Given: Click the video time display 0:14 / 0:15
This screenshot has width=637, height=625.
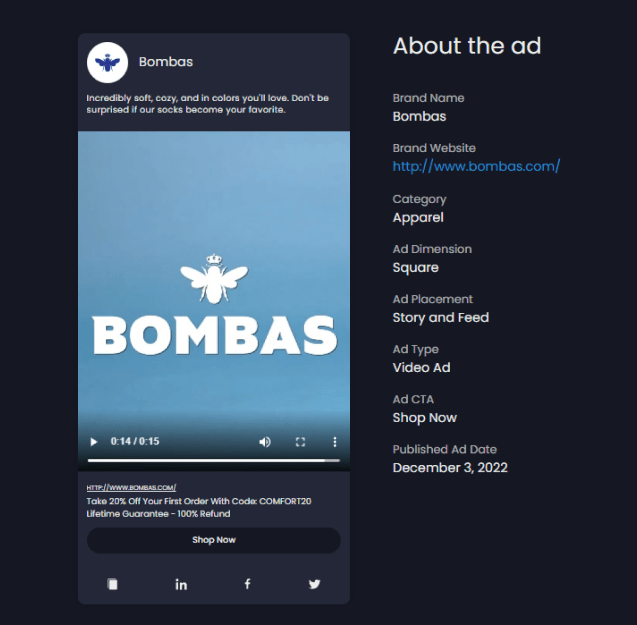Looking at the screenshot, I should pyautogui.click(x=135, y=441).
